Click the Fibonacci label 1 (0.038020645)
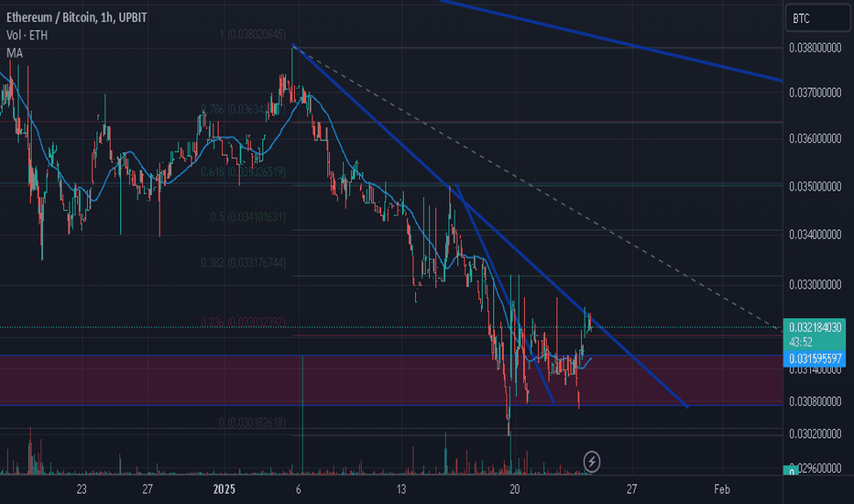 click(252, 35)
